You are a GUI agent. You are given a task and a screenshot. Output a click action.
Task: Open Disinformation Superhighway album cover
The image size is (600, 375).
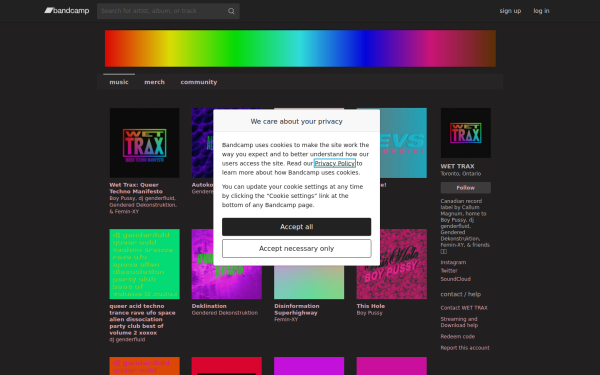pos(309,282)
